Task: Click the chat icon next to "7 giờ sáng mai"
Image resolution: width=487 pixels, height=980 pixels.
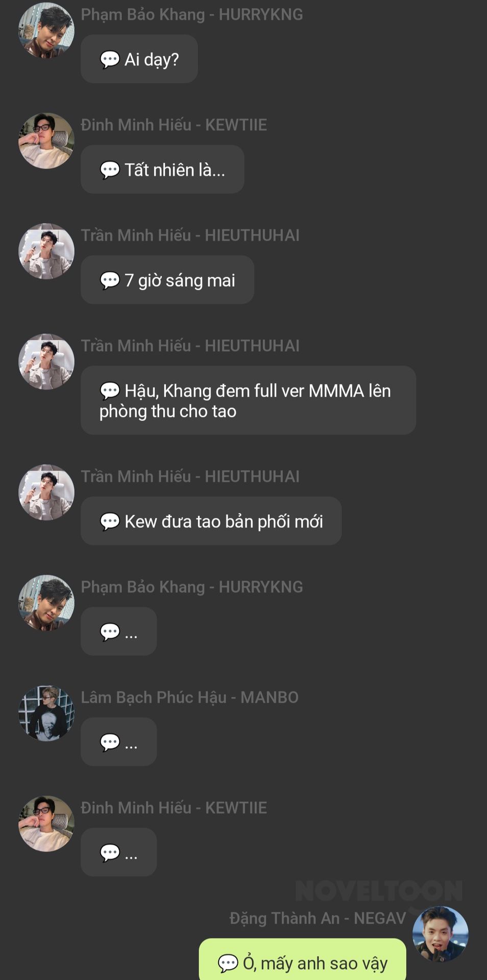Action: point(109,280)
